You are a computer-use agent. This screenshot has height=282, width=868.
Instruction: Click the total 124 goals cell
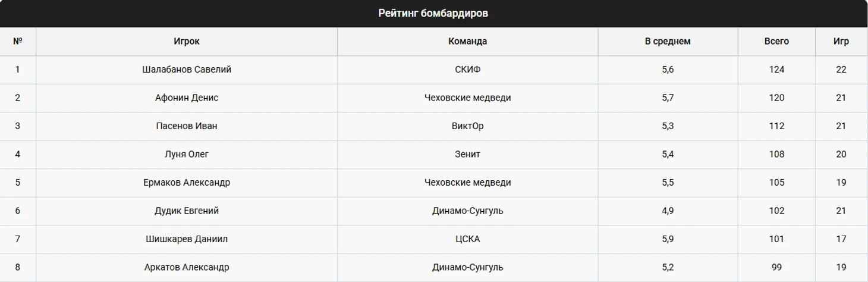pyautogui.click(x=776, y=70)
